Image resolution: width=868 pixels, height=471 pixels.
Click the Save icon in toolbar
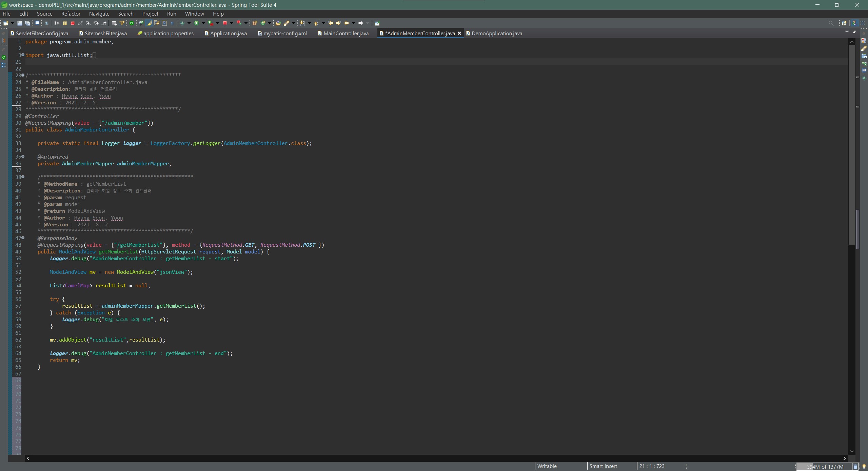(20, 23)
